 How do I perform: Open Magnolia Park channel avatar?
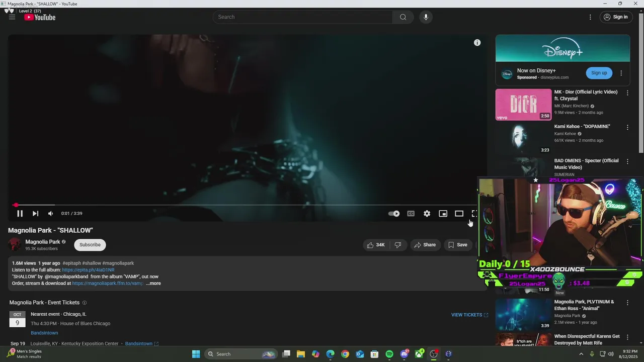[x=15, y=245]
